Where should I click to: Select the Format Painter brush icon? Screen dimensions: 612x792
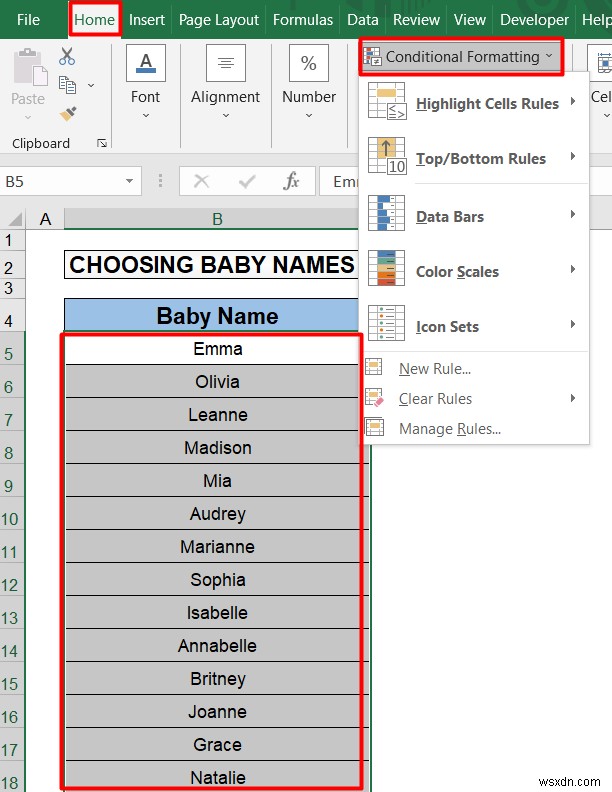[68, 114]
